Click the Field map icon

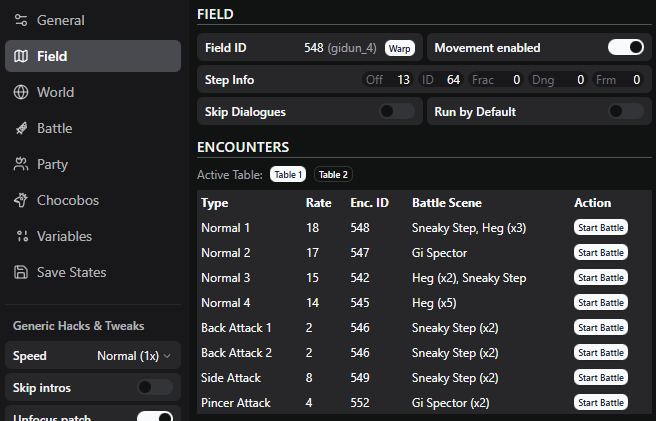(21, 56)
